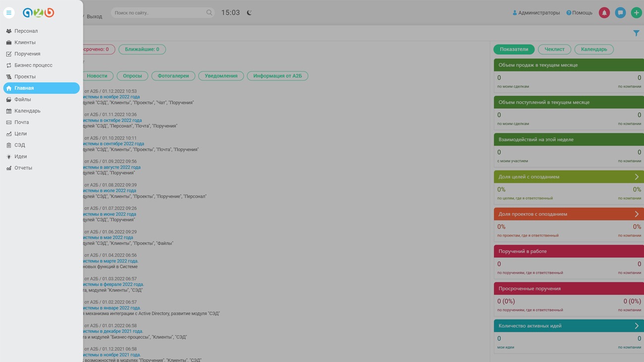
Task: Click the red notifications bell icon
Action: (x=604, y=13)
